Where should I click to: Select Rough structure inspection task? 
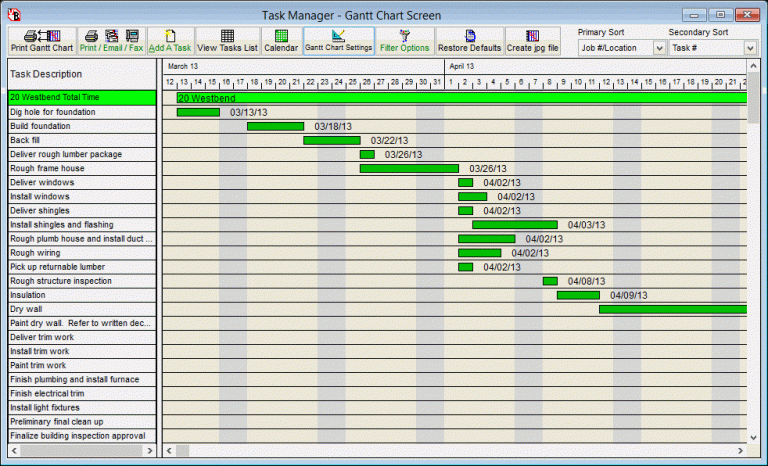pyautogui.click(x=82, y=281)
